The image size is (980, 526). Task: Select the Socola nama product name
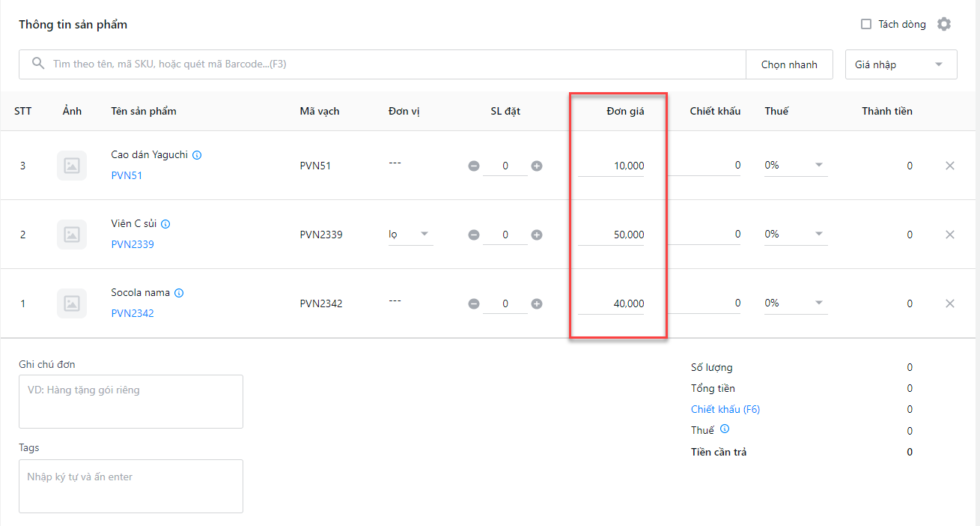[x=141, y=293]
